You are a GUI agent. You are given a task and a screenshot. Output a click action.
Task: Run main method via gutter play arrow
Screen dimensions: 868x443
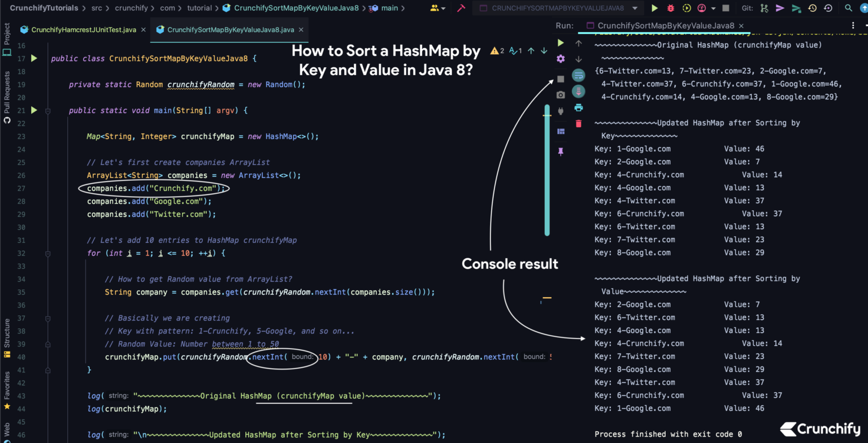[x=33, y=110]
